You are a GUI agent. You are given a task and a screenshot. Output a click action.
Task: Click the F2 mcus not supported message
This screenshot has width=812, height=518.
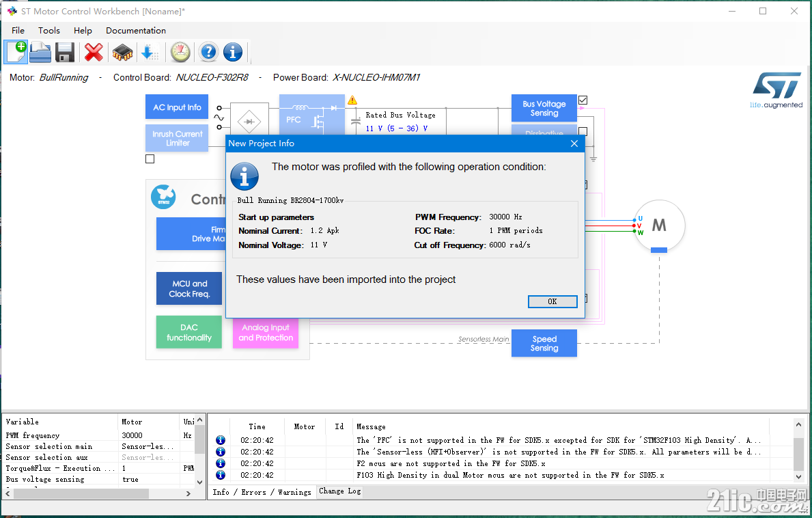(451, 463)
